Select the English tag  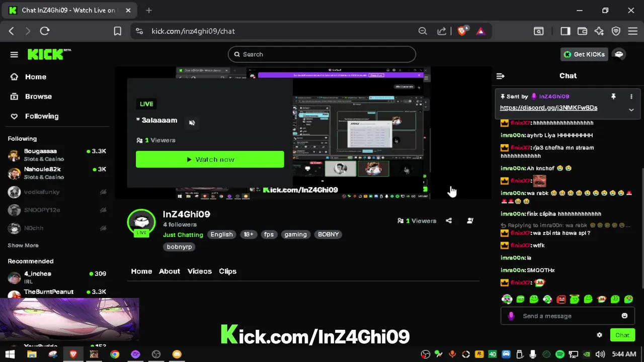coord(221,234)
